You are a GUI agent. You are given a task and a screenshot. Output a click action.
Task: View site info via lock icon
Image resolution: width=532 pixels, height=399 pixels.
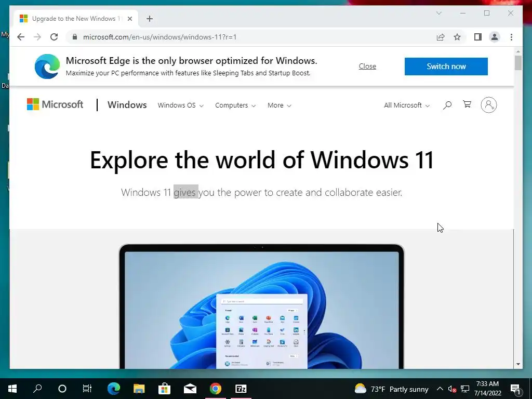pyautogui.click(x=75, y=37)
